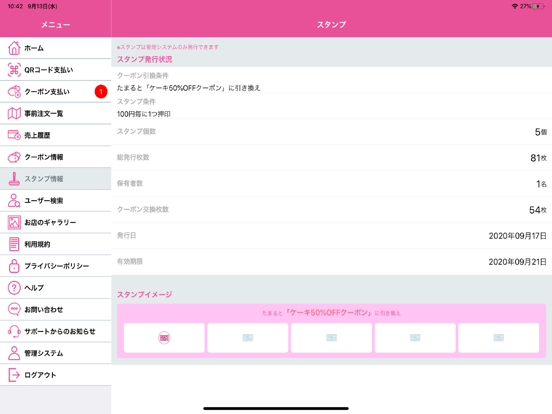
Task: Tap the inquiry speech bubble icon
Action: pos(14,309)
